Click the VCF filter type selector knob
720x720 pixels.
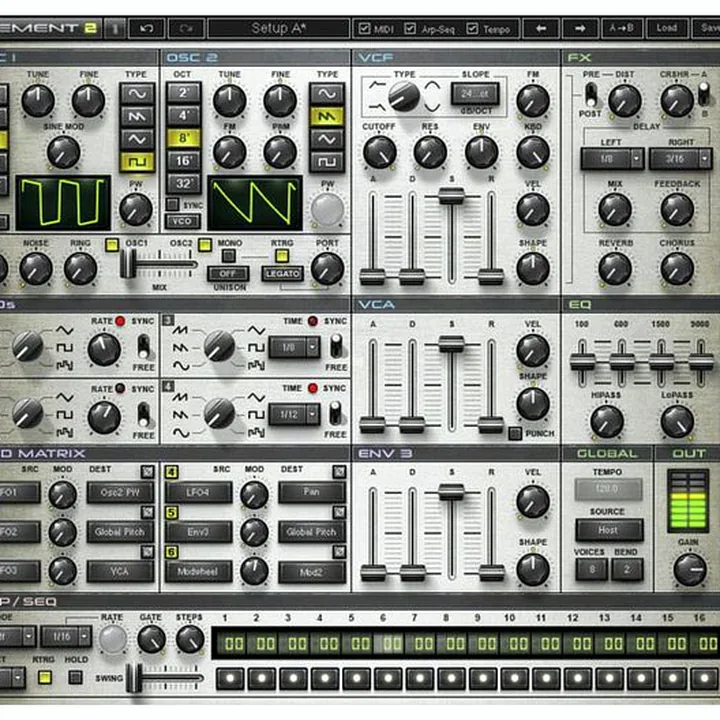point(404,96)
